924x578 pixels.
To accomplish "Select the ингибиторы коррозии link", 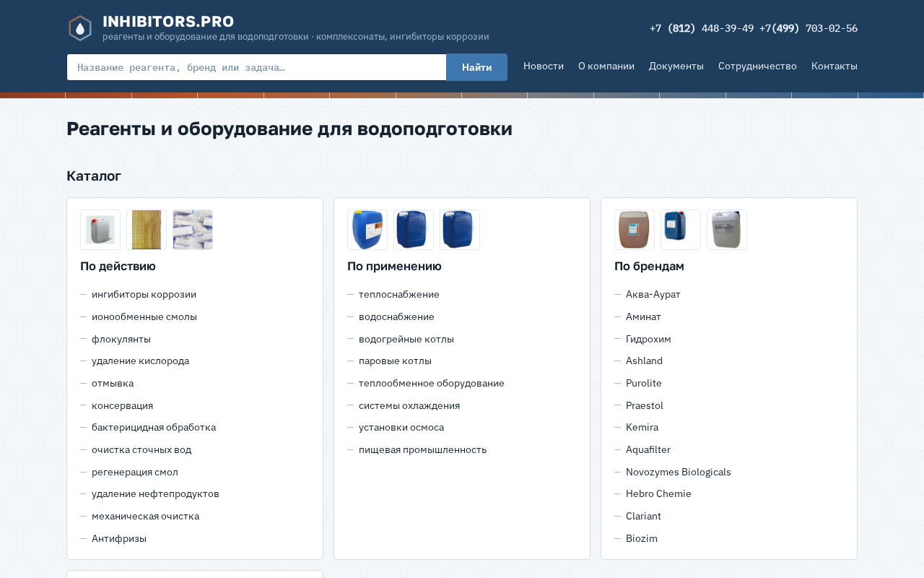I will click(144, 295).
